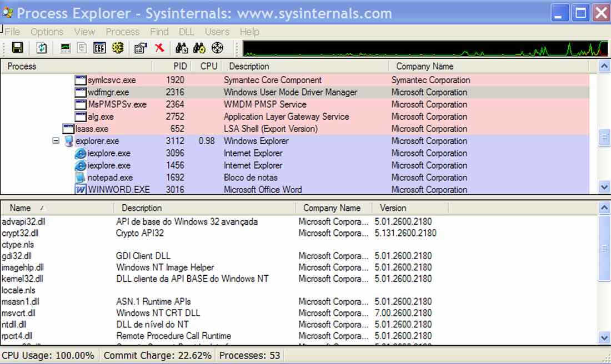The image size is (611, 364).
Task: Click the DLL/handles gear toolbar icon
Action: point(118,48)
